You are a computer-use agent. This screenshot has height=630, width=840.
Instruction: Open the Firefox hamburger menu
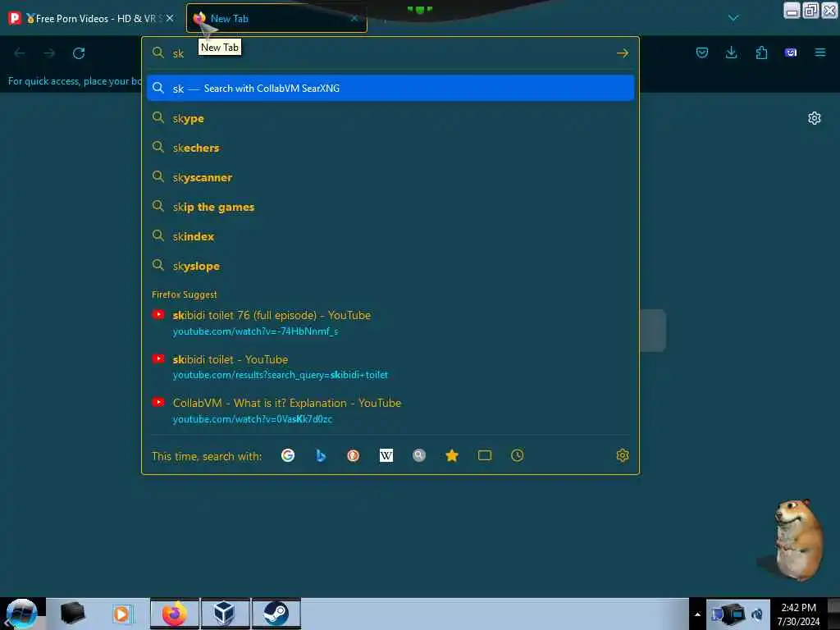point(820,52)
